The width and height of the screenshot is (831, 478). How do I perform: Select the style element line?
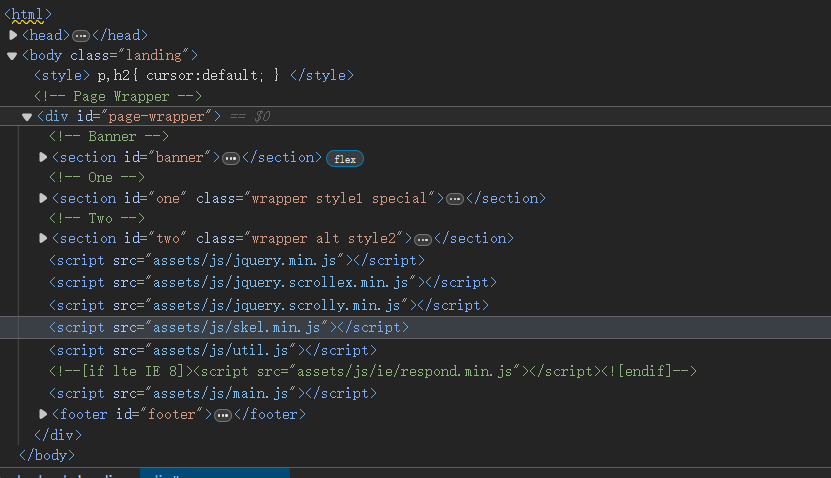click(194, 75)
